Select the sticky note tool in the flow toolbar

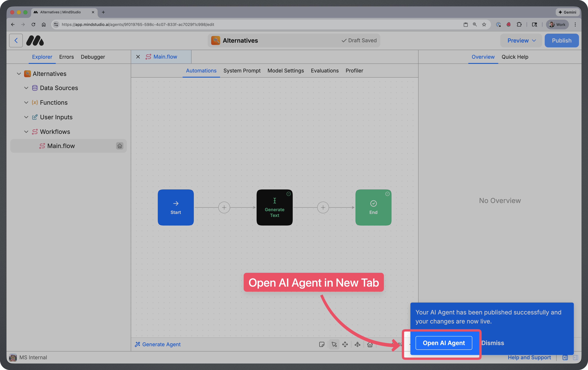click(x=322, y=344)
